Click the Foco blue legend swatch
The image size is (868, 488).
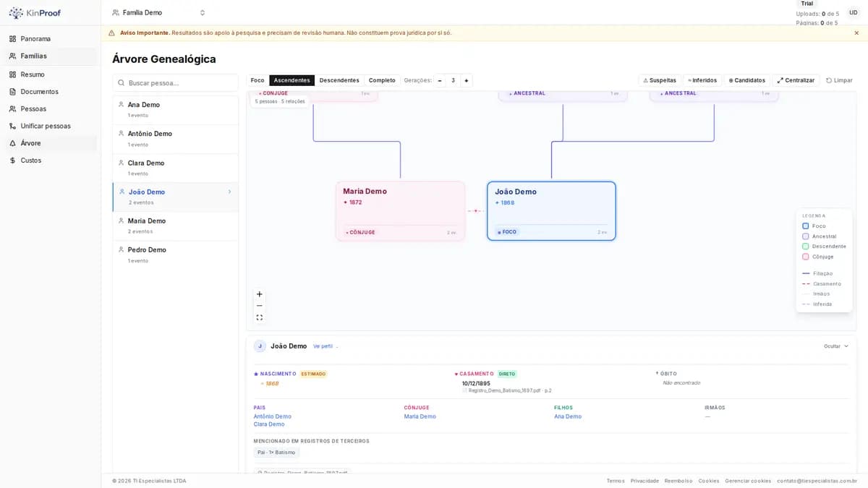point(806,226)
